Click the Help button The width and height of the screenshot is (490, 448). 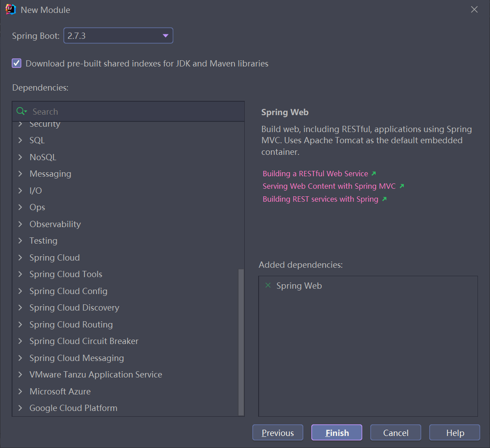[x=455, y=432]
